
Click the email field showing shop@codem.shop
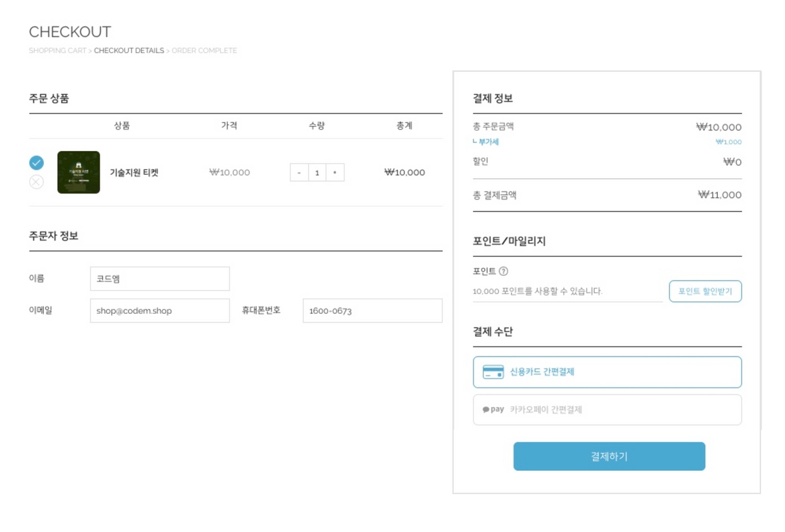[160, 310]
